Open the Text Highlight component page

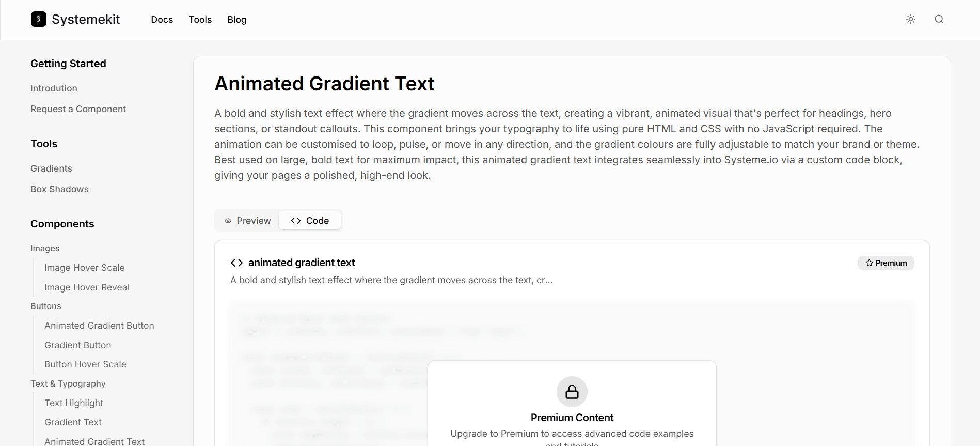pos(74,403)
